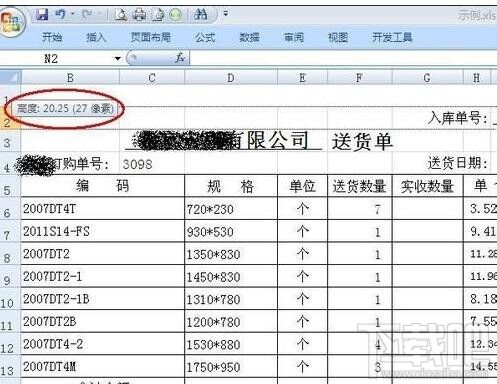Click the fx Insert Function button
Image resolution: width=497 pixels, height=384 pixels.
pos(180,59)
